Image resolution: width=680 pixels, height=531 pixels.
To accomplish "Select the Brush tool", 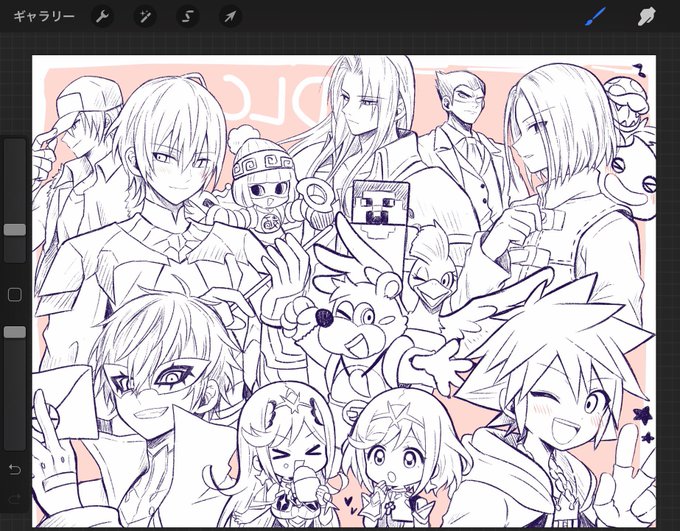I will 596,17.
